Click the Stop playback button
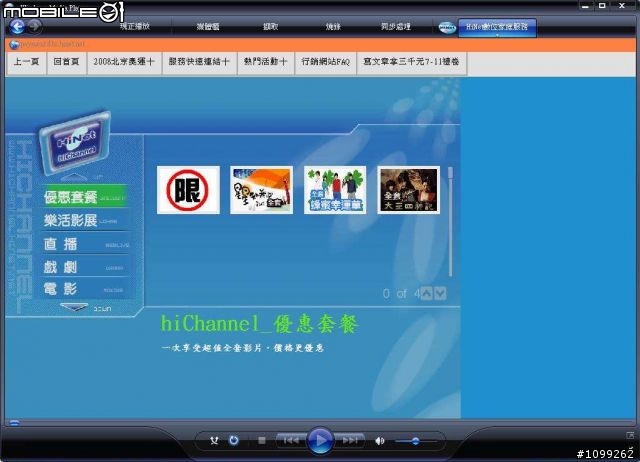This screenshot has width=640, height=462. coord(262,440)
